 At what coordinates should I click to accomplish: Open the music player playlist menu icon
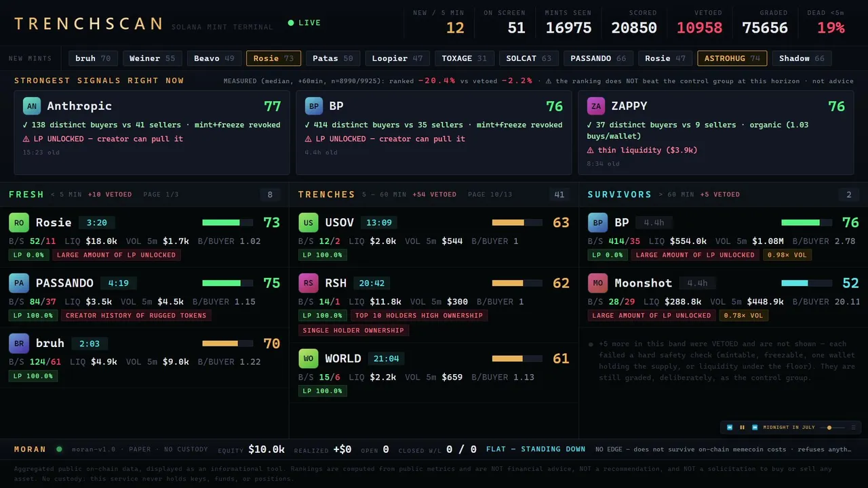coord(853,428)
